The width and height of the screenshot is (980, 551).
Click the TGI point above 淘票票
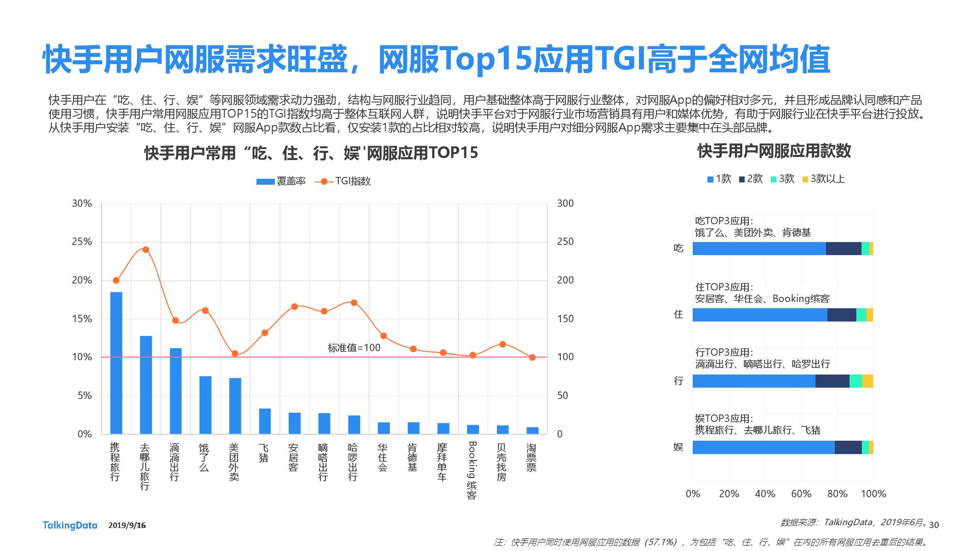point(532,357)
